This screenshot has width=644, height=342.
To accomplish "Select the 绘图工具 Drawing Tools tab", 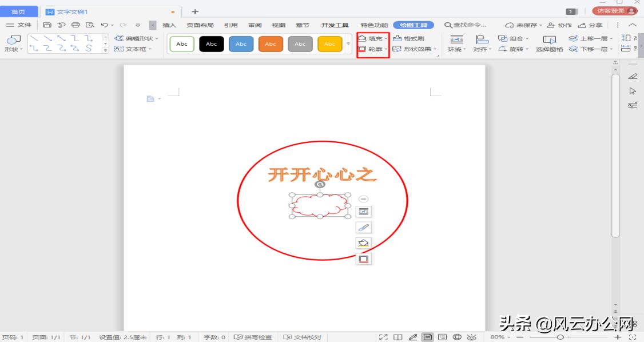I will tap(413, 25).
